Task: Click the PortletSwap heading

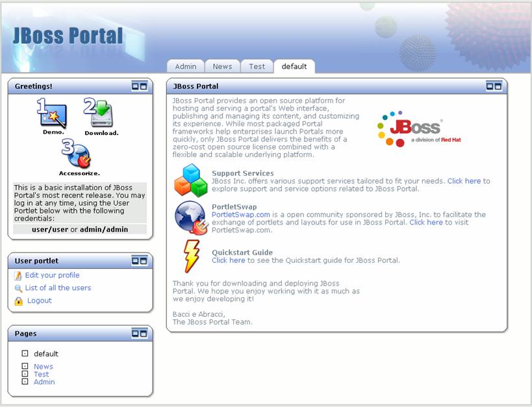Action: click(x=234, y=207)
